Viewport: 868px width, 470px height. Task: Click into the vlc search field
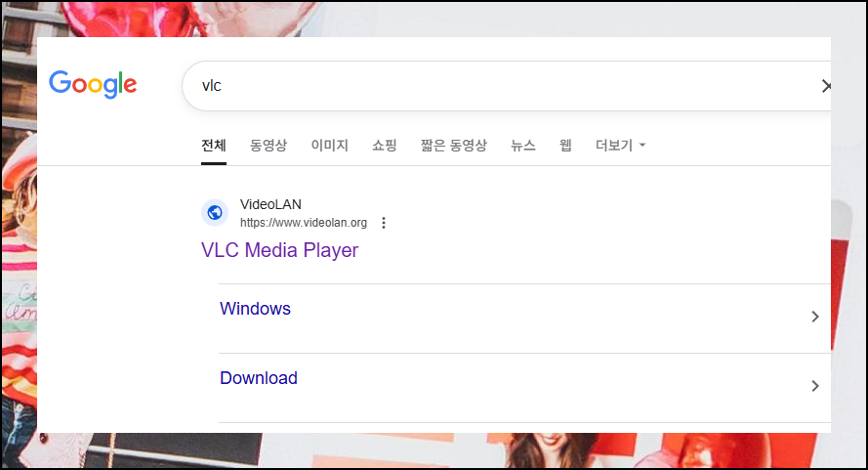pyautogui.click(x=507, y=86)
